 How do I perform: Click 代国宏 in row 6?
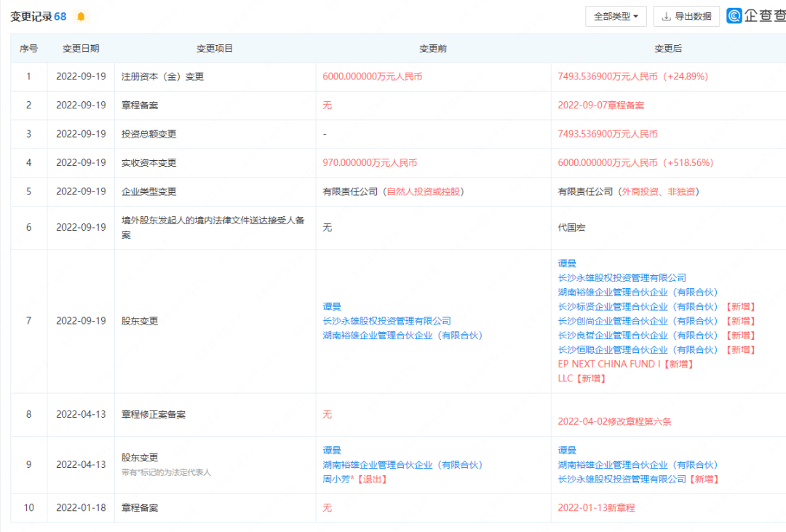[571, 228]
